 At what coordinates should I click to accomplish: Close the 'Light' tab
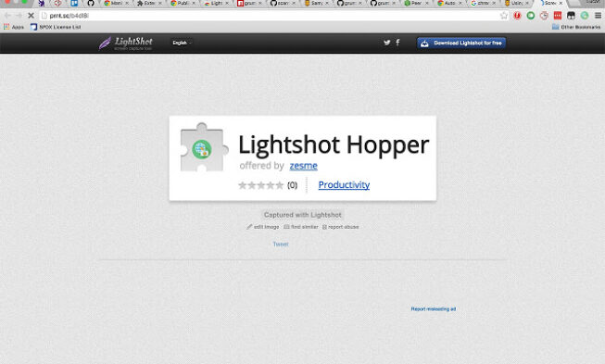[227, 3]
